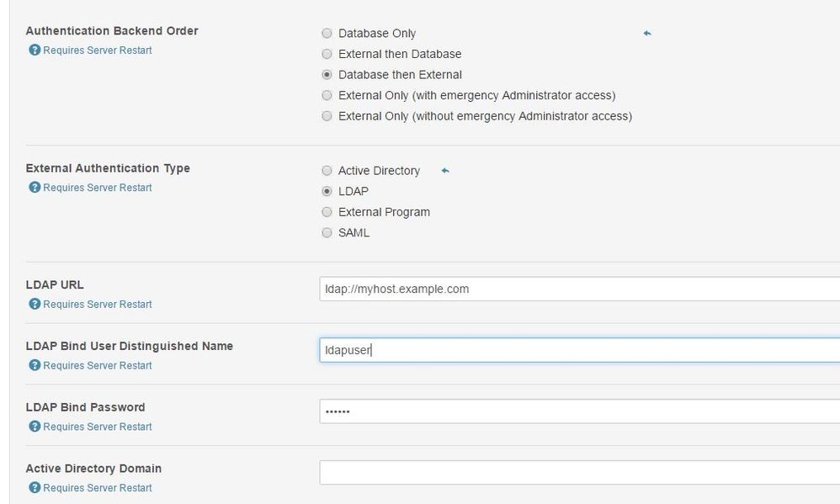840x504 pixels.
Task: Select External Only with emergency Administrator access
Action: coord(327,95)
